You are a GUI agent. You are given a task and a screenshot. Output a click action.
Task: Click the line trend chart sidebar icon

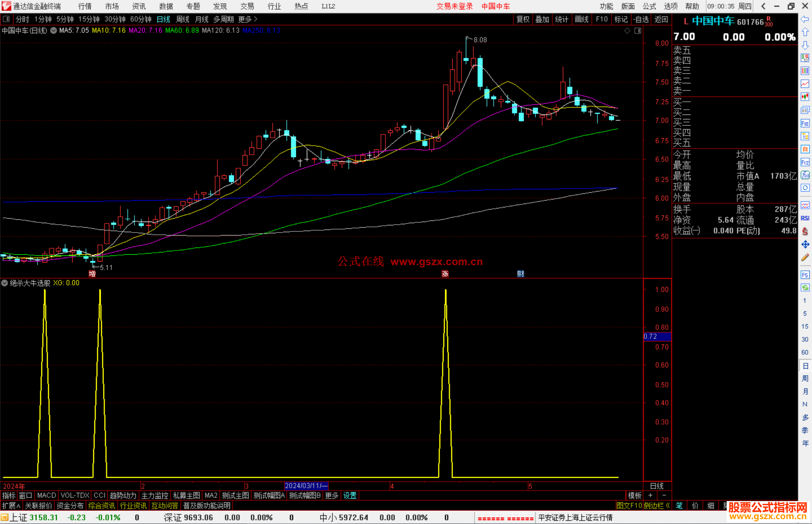tap(805, 84)
